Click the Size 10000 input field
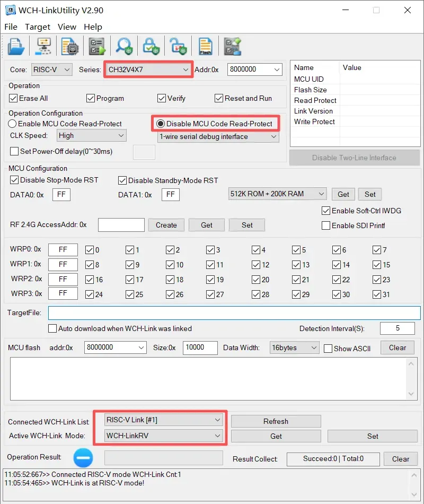 [200, 347]
